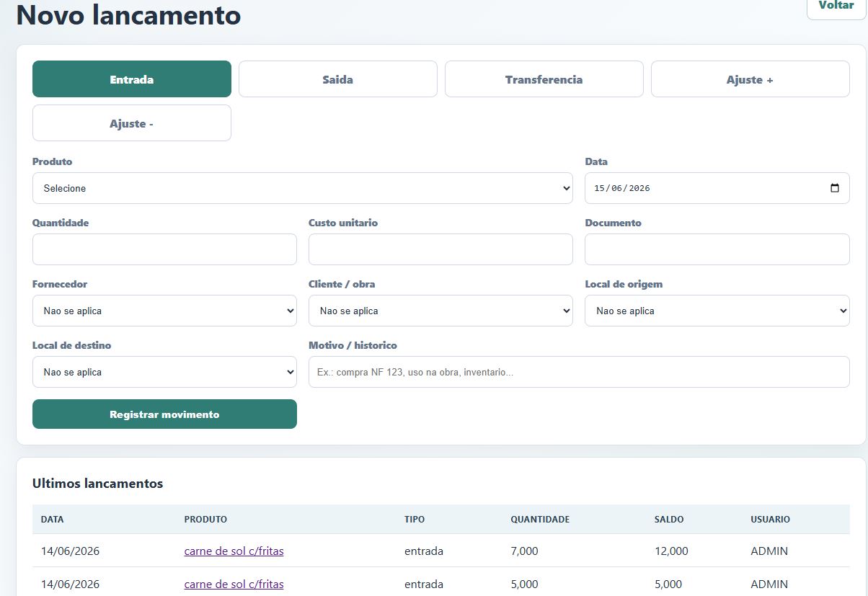Open the calendar picker icon in Data field

pyautogui.click(x=835, y=188)
